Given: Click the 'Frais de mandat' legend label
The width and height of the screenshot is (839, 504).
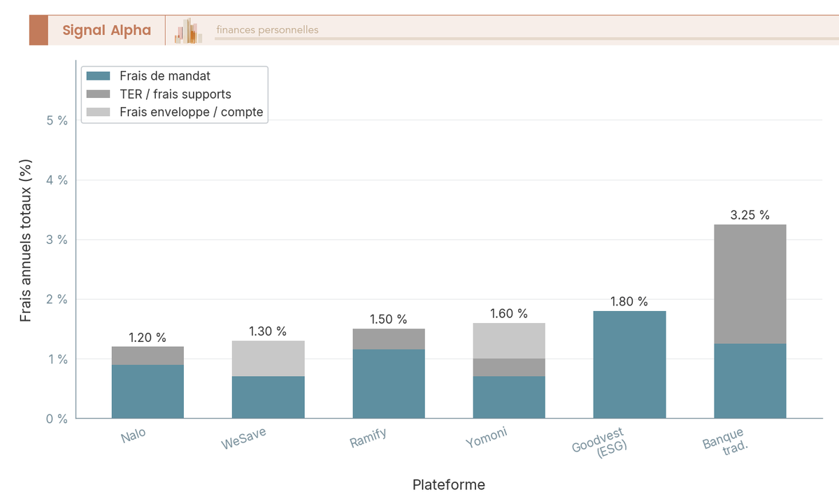Looking at the screenshot, I should click(x=165, y=75).
